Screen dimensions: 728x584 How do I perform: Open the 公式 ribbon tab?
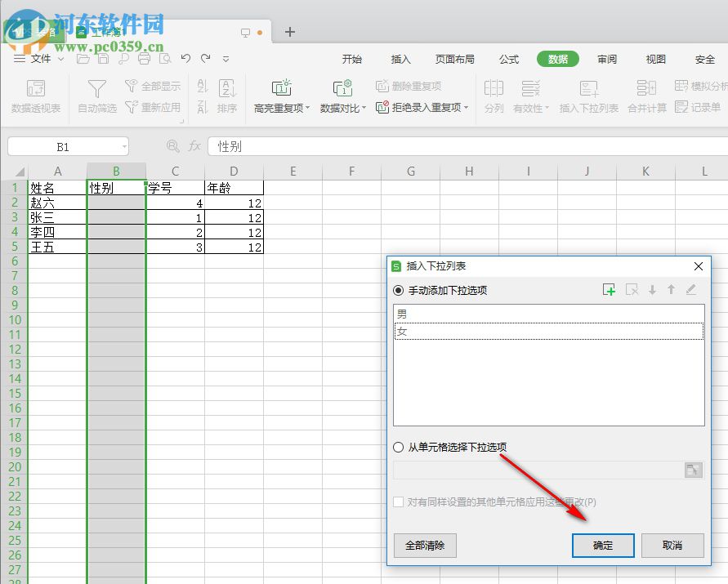pos(508,59)
